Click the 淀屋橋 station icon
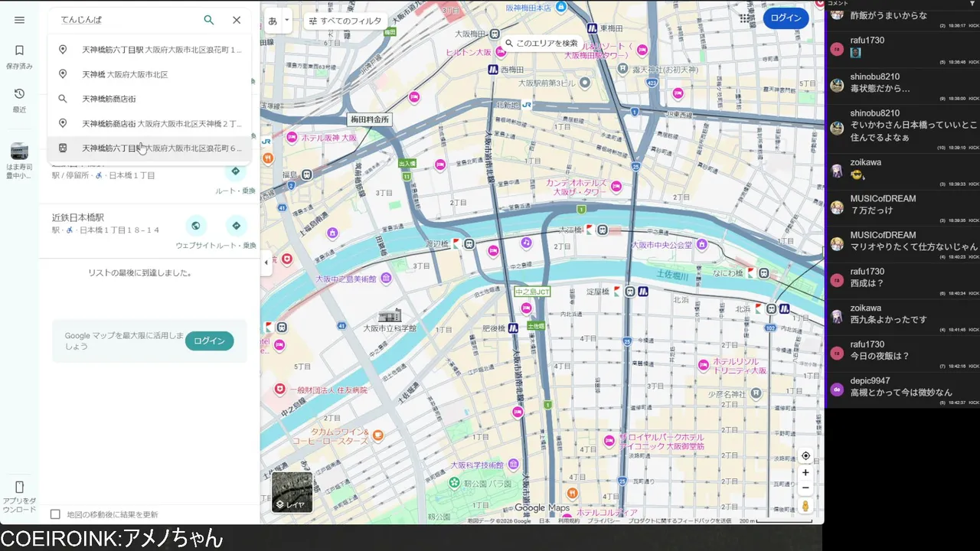 coord(629,291)
